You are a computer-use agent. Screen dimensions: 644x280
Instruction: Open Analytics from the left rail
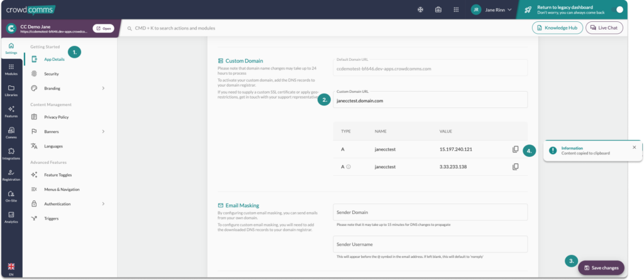pos(11,217)
